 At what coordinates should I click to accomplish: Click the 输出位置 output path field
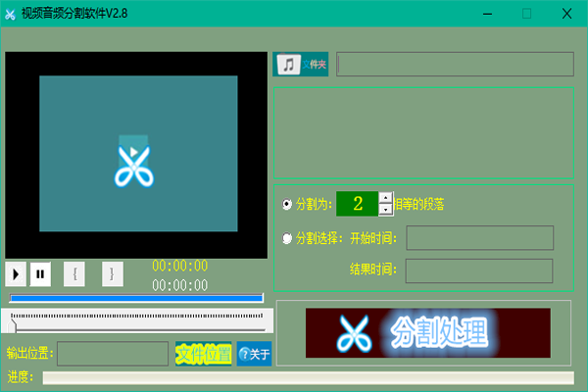tap(113, 354)
